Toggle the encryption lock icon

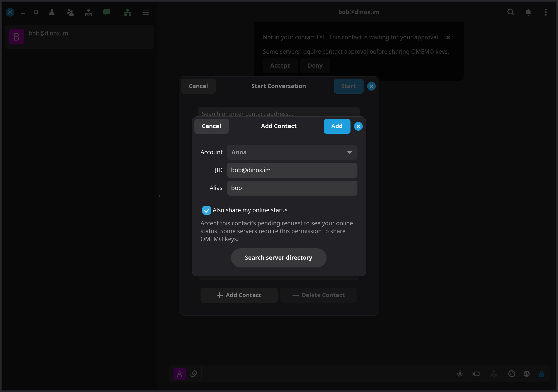click(x=541, y=373)
